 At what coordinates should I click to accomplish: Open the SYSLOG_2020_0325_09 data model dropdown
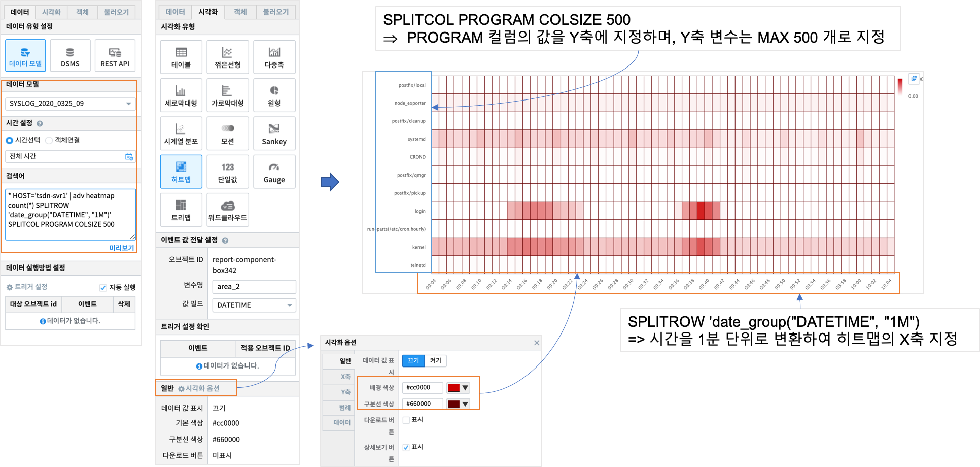click(71, 104)
